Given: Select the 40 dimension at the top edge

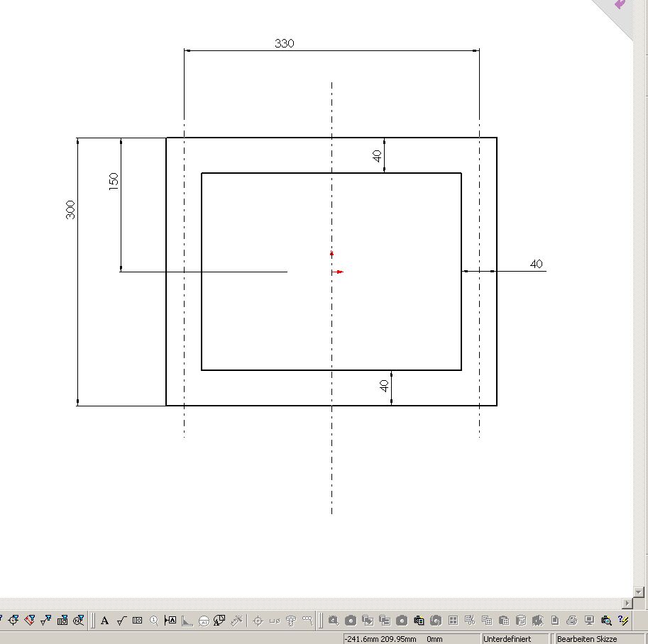Looking at the screenshot, I should [377, 156].
